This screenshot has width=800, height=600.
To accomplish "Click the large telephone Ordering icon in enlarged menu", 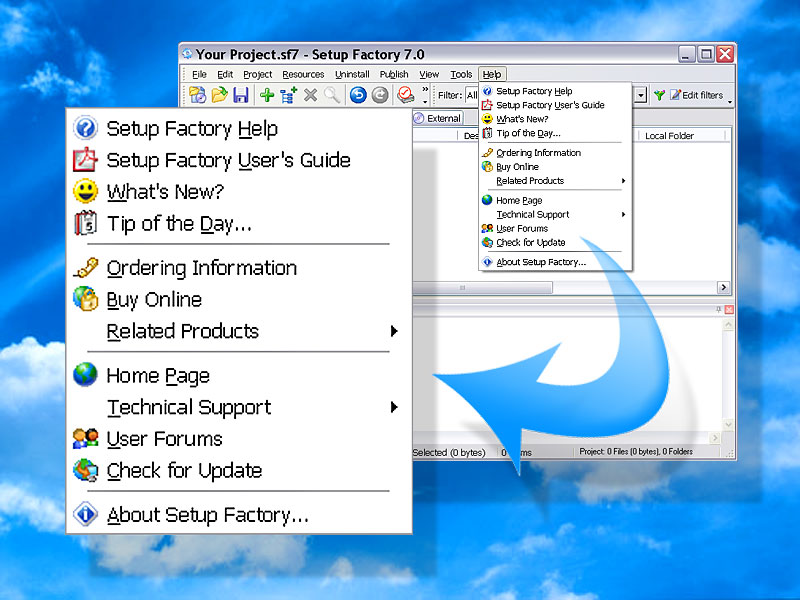I will 85,267.
